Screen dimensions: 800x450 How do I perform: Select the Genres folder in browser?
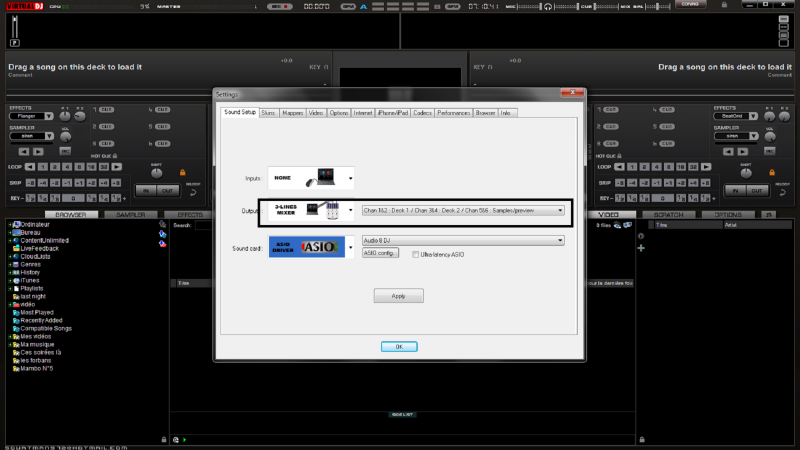pyautogui.click(x=30, y=265)
